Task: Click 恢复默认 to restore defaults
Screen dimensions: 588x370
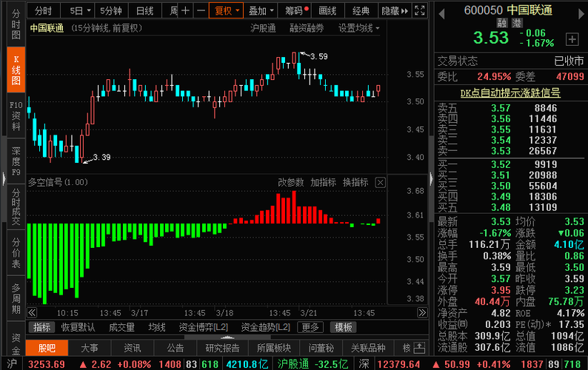Action: 78,327
